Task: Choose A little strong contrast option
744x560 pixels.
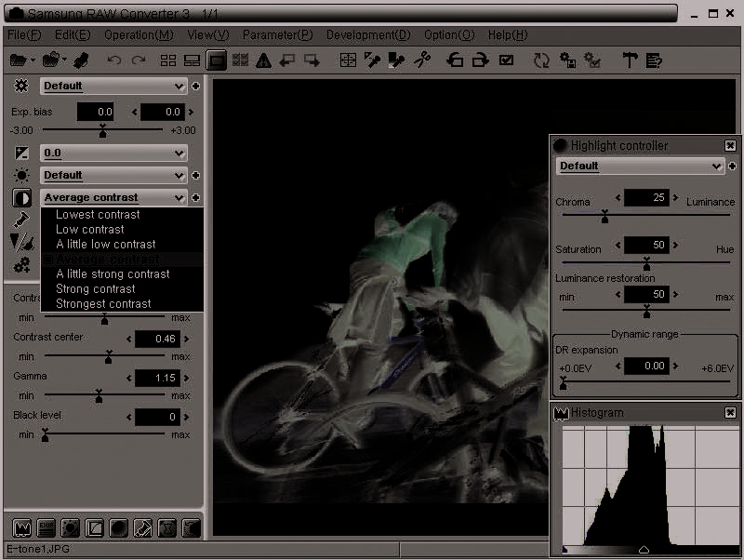Action: pos(113,273)
